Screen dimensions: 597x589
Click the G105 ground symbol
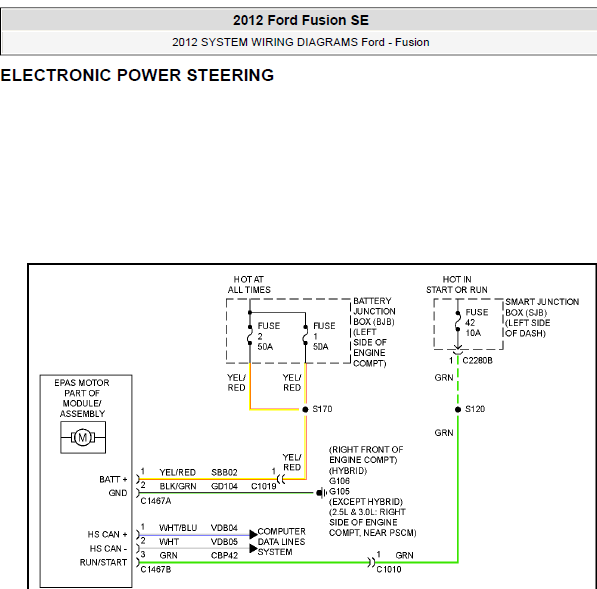click(321, 493)
